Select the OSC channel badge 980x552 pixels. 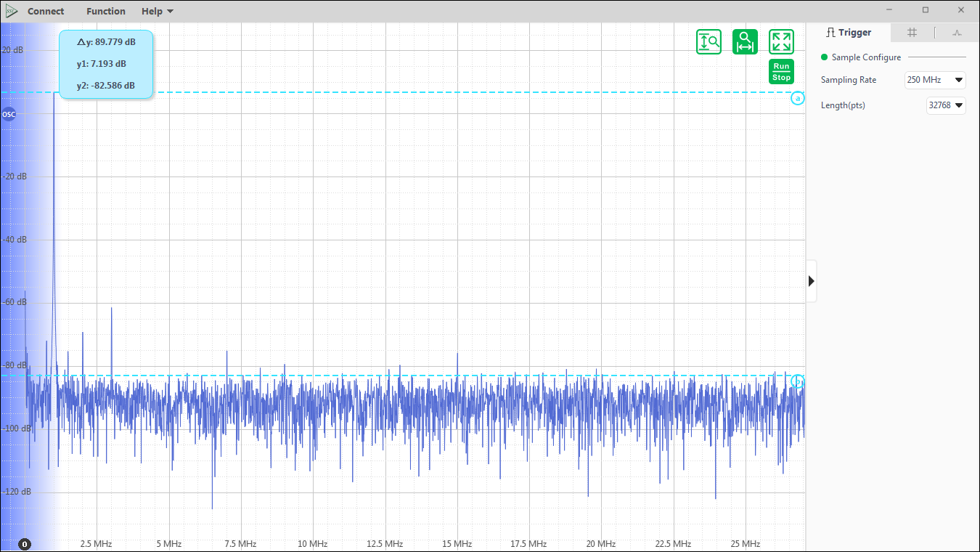9,114
